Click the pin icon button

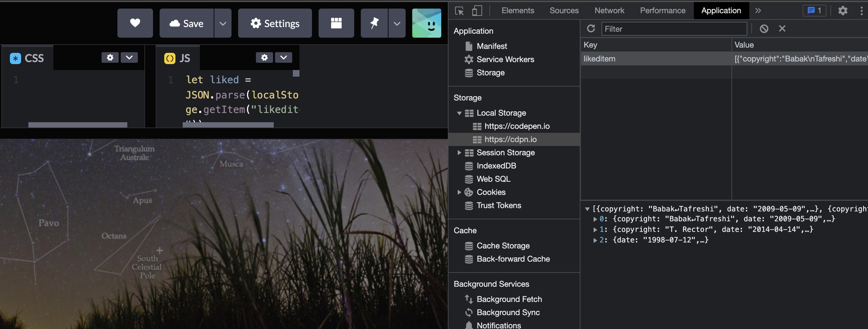coord(374,23)
